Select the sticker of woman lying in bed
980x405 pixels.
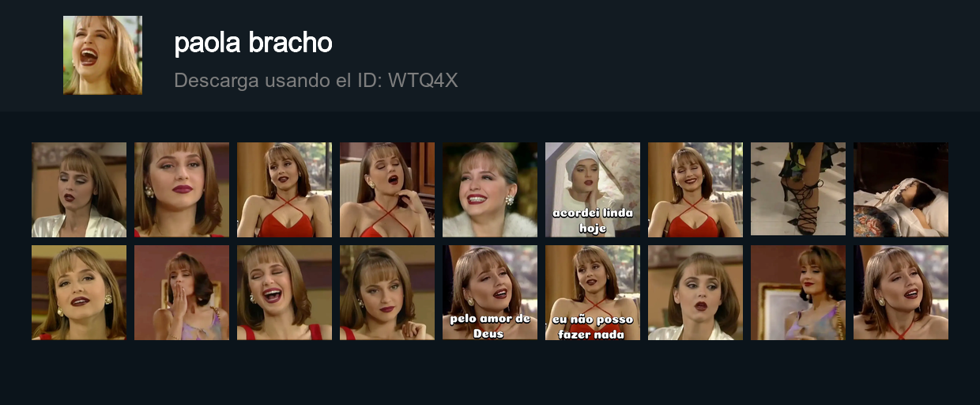pos(901,190)
